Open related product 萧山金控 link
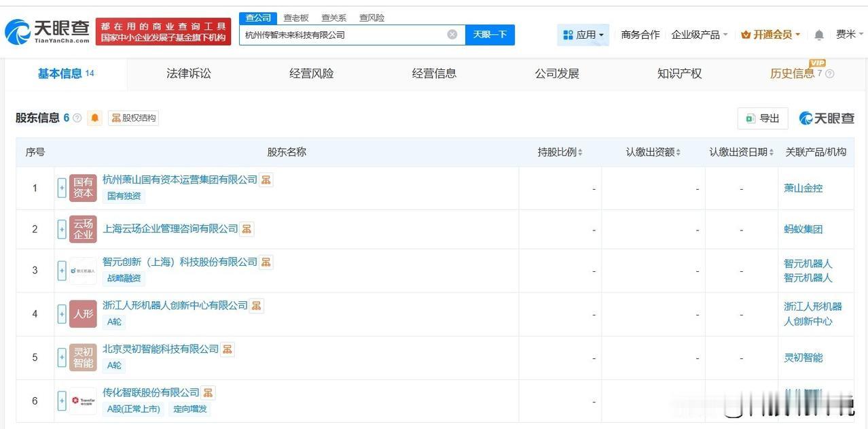Screen dimensions: 868x429 (803, 188)
